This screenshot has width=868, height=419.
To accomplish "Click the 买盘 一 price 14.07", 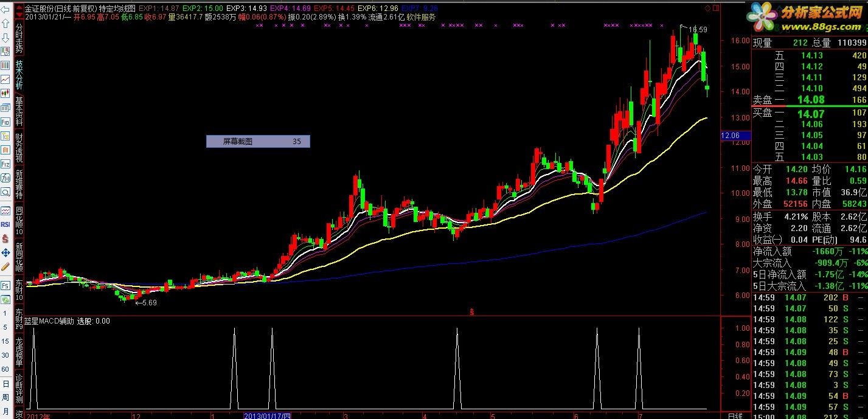I will click(x=811, y=114).
